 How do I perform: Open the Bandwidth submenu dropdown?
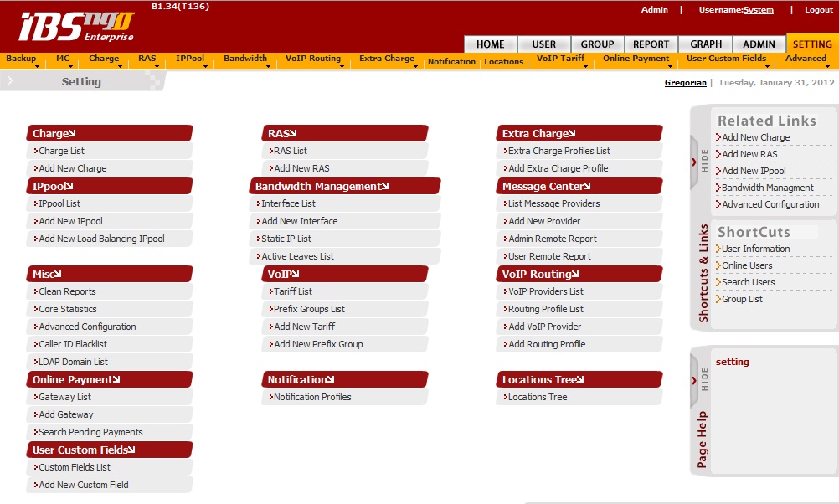[244, 59]
